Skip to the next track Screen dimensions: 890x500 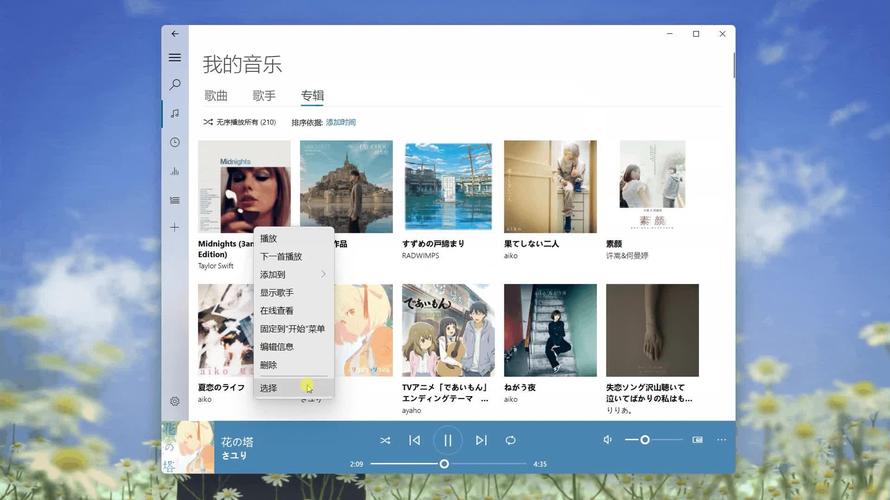pyautogui.click(x=481, y=440)
